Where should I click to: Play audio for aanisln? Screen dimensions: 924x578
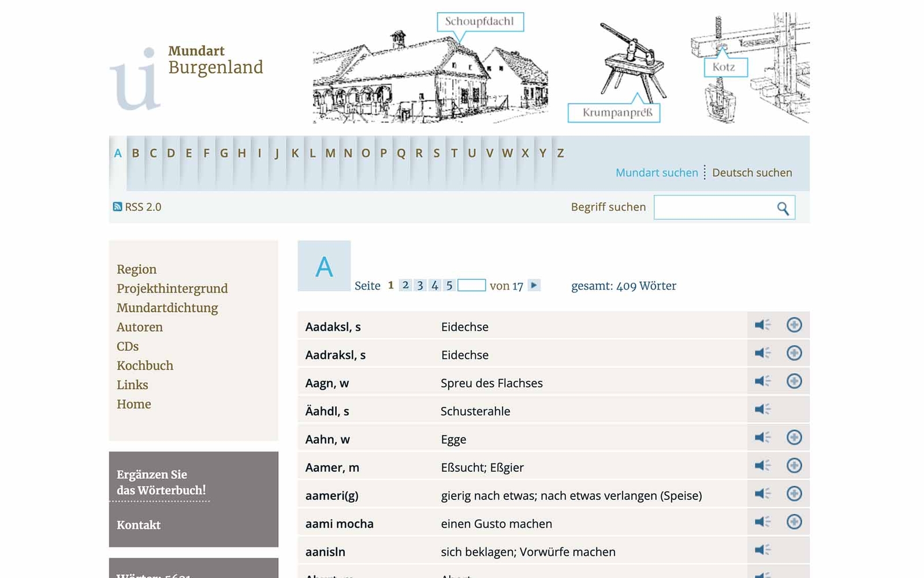762,550
